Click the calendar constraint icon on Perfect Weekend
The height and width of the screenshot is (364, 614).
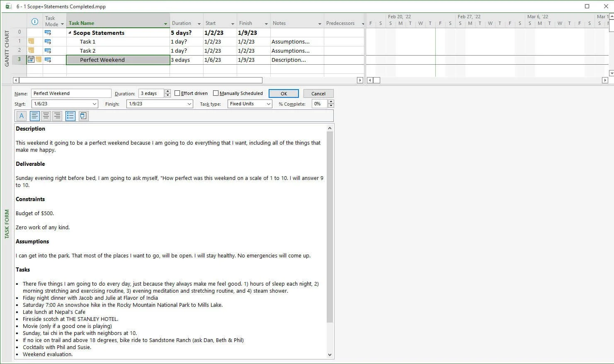click(31, 59)
